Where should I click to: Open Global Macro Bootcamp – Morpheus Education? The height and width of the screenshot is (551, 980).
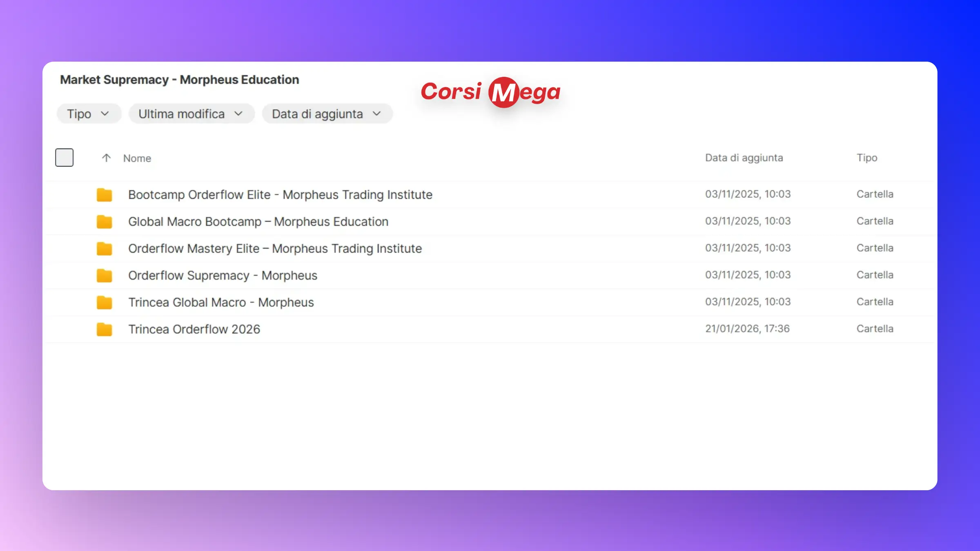[258, 222]
